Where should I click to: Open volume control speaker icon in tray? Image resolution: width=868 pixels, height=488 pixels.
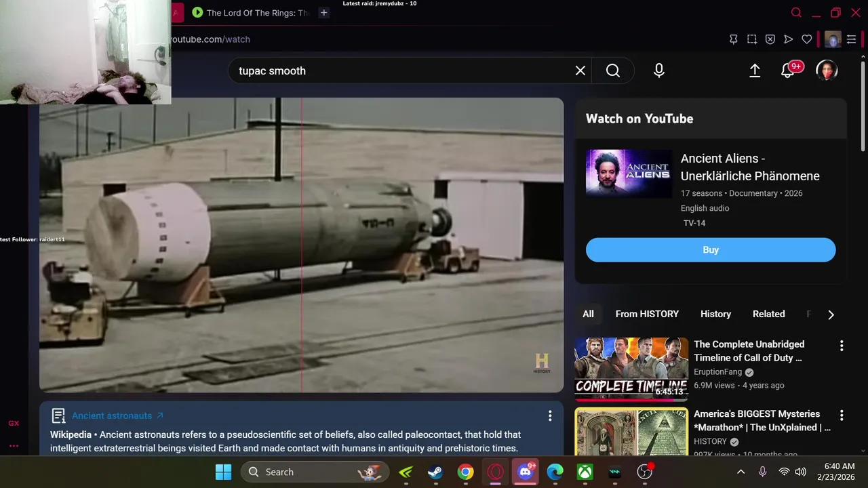point(800,472)
